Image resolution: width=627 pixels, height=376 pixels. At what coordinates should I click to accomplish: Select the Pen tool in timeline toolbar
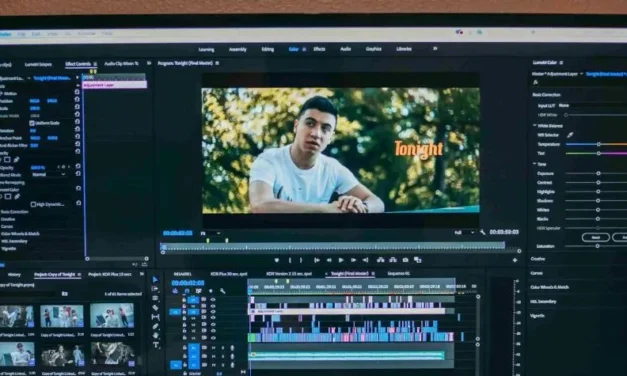(156, 326)
